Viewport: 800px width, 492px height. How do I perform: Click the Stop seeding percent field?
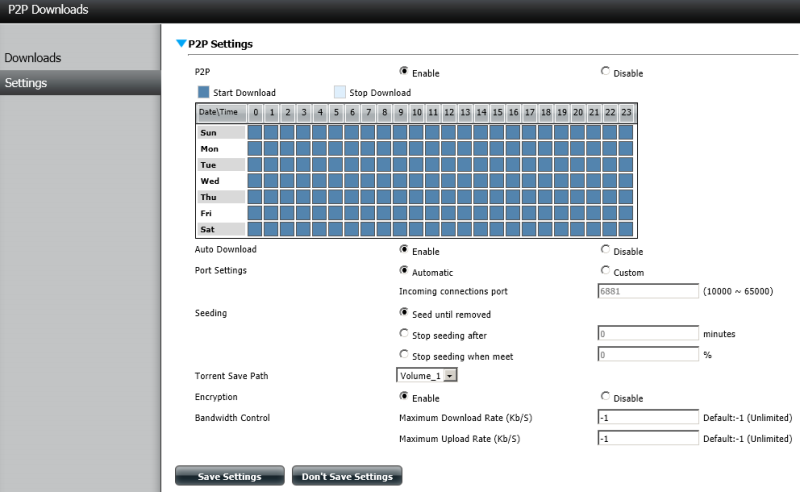[x=648, y=354]
